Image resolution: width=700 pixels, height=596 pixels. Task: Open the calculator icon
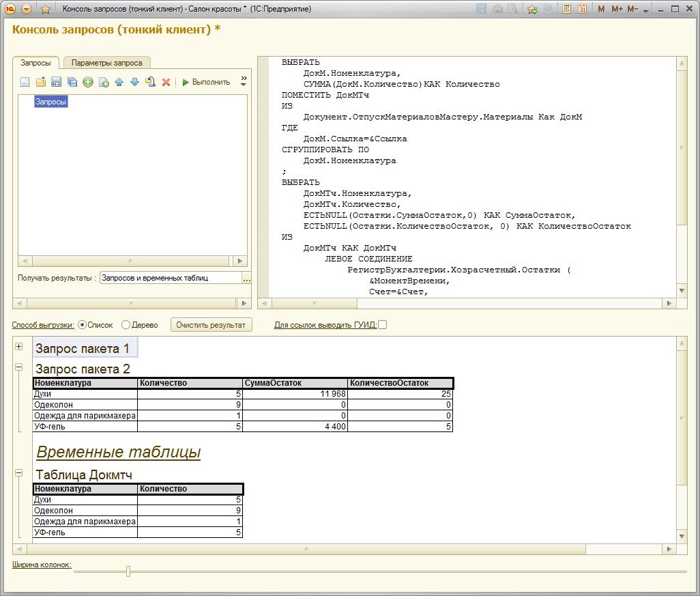click(566, 9)
